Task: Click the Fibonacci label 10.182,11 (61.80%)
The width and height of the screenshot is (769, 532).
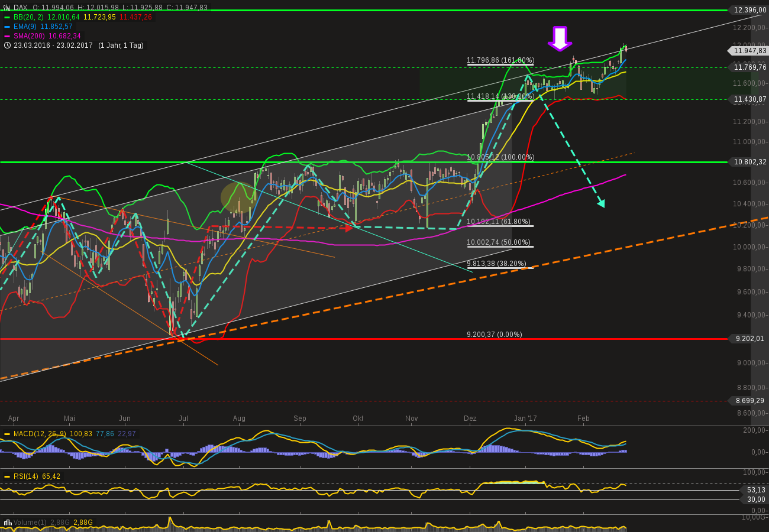Action: (x=499, y=222)
